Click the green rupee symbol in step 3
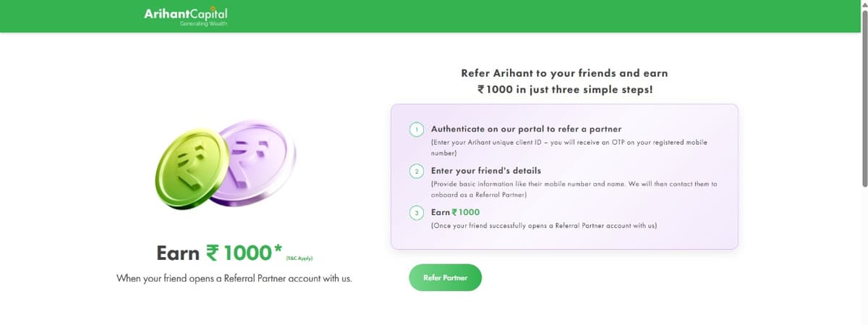Image resolution: width=868 pixels, height=325 pixels. coord(456,213)
